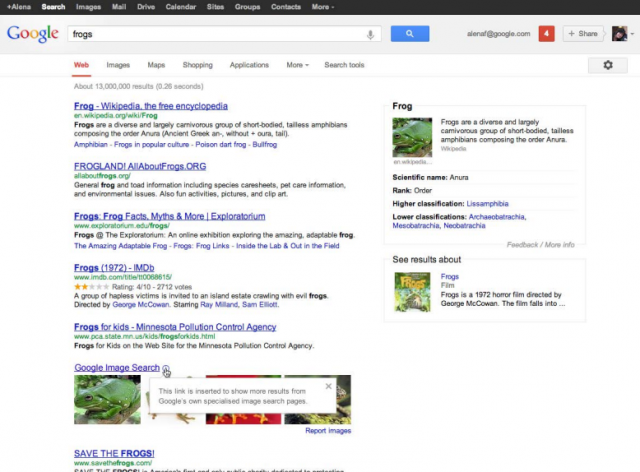The height and width of the screenshot is (472, 640).
Task: Open Sites from the top bar
Action: [216, 7]
